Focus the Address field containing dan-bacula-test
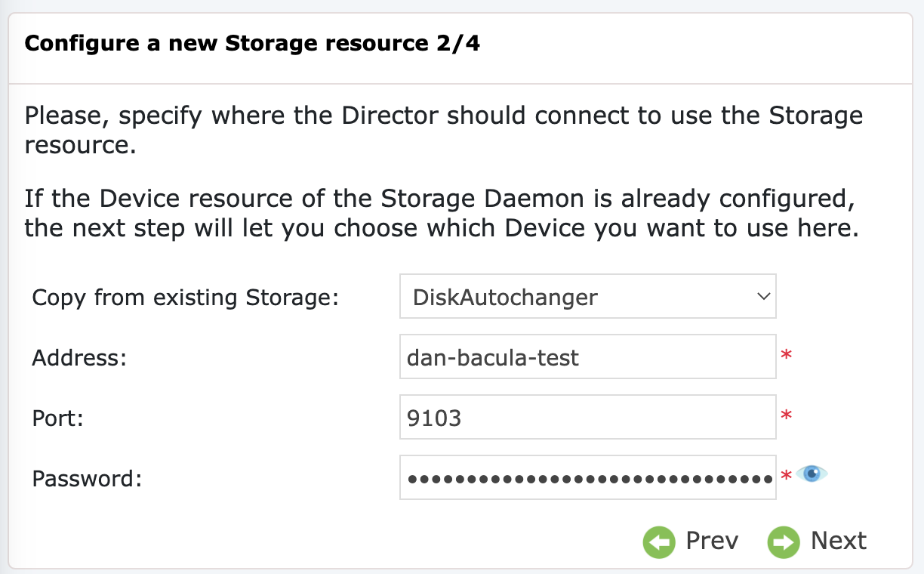This screenshot has width=924, height=574. click(x=588, y=356)
